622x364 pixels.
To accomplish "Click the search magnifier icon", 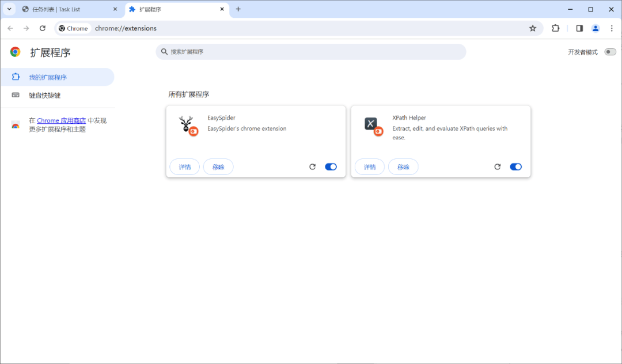I will [164, 51].
